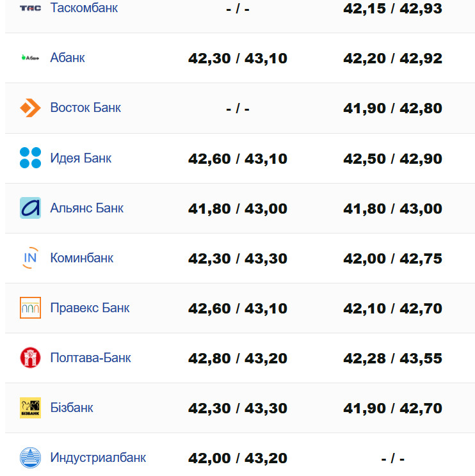Click the Таскомбанк logo icon
475x476 pixels.
30,8
